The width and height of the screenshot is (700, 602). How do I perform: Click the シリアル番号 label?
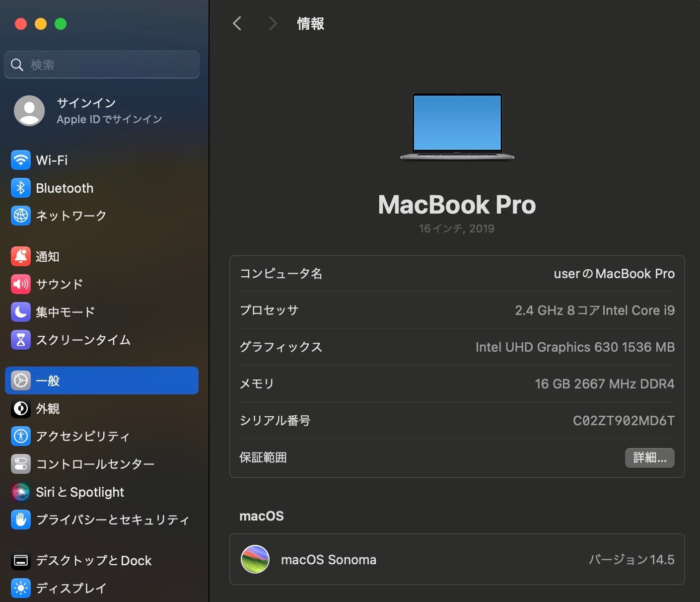275,421
